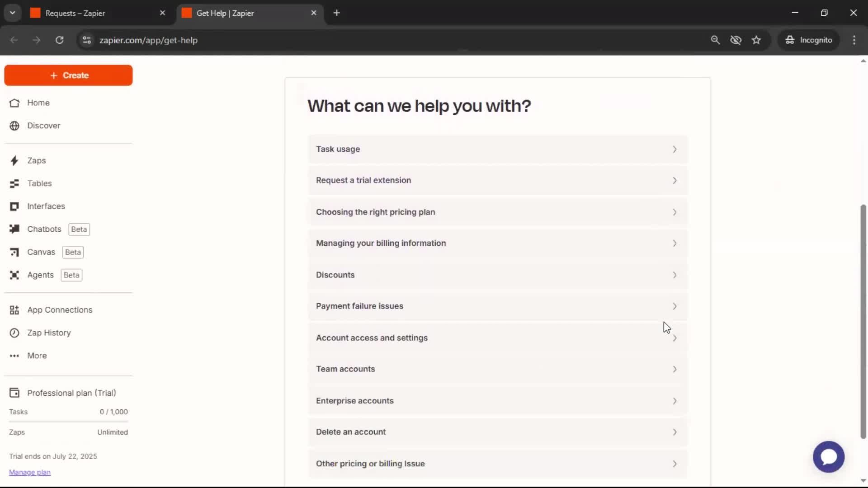The width and height of the screenshot is (868, 488).
Task: Click the page vertical scrollbar thumb
Action: (863, 321)
